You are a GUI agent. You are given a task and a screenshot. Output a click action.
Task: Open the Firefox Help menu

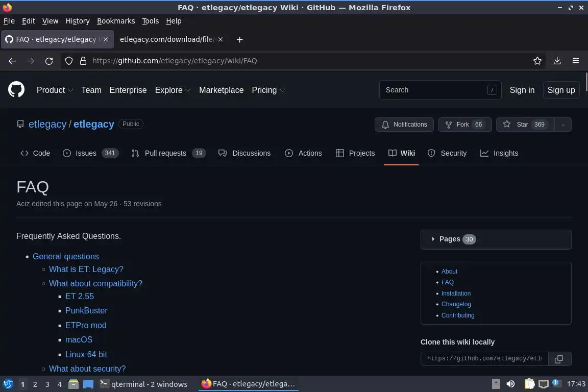[174, 21]
